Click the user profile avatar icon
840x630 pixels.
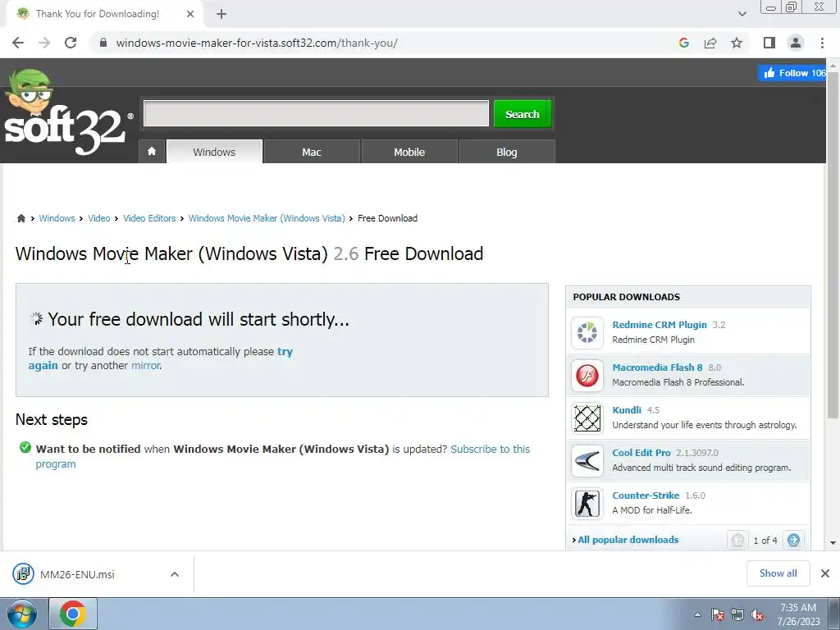(x=796, y=43)
